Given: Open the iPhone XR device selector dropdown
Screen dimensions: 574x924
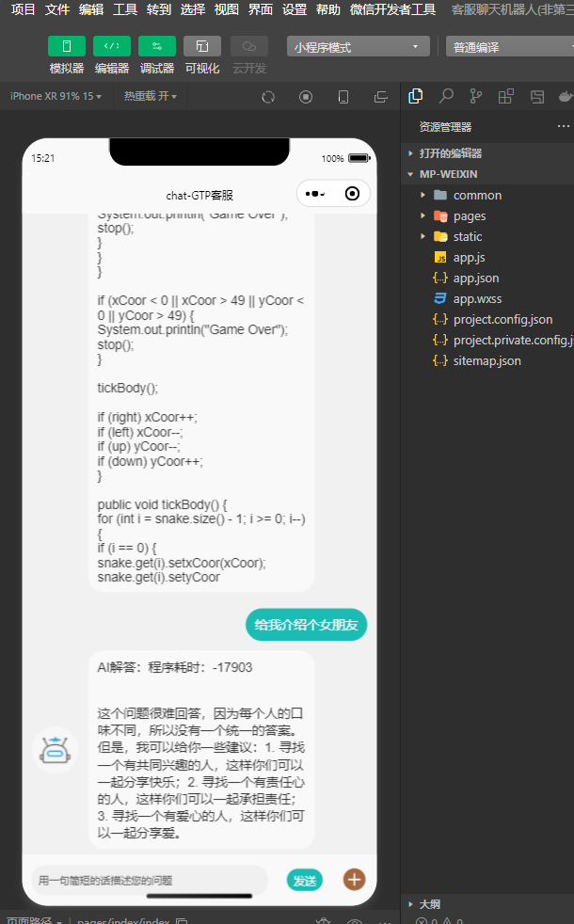Looking at the screenshot, I should coord(56,96).
